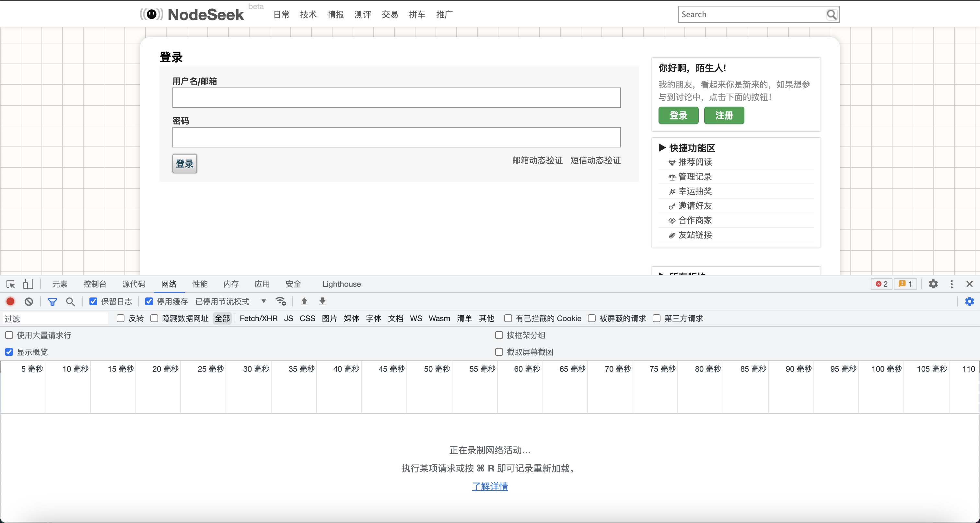
Task: Click the green 登录 sidebar button
Action: (x=678, y=115)
